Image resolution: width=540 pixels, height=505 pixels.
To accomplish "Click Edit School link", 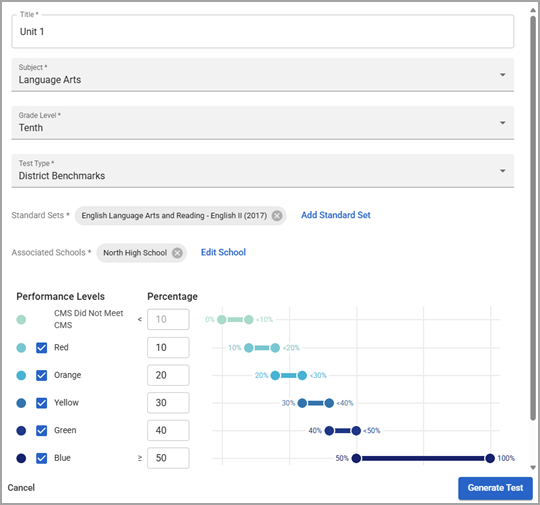I will [223, 252].
